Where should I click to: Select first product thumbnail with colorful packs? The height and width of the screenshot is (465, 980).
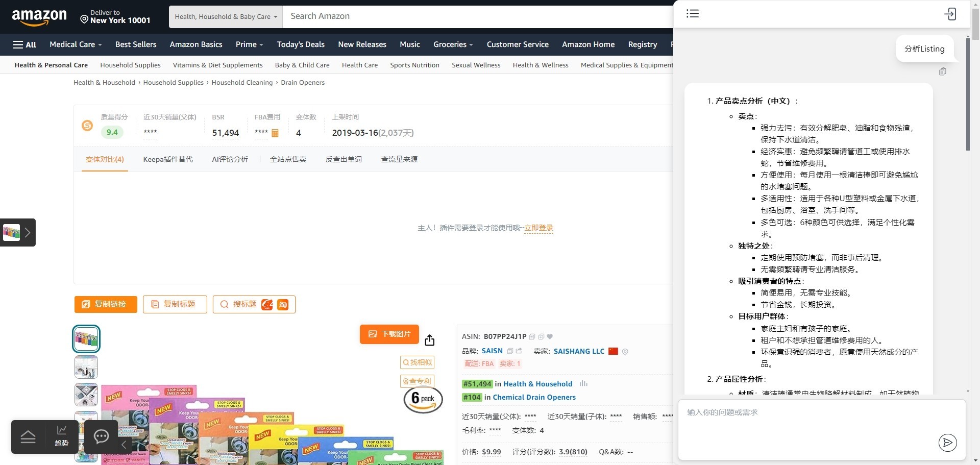point(86,338)
